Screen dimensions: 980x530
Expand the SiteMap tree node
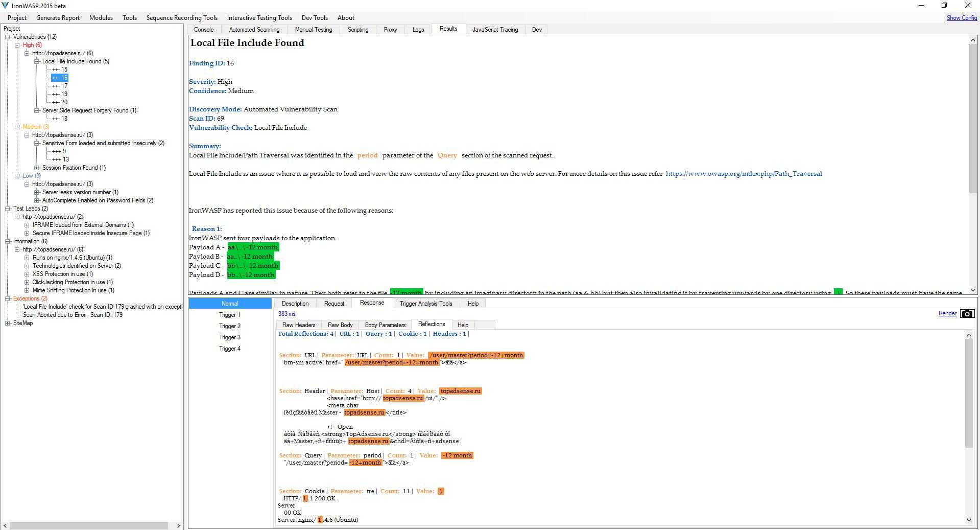pos(8,323)
